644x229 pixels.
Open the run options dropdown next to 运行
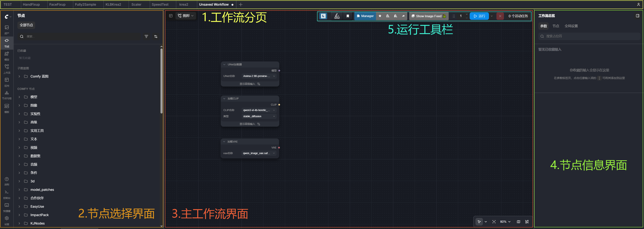point(492,16)
